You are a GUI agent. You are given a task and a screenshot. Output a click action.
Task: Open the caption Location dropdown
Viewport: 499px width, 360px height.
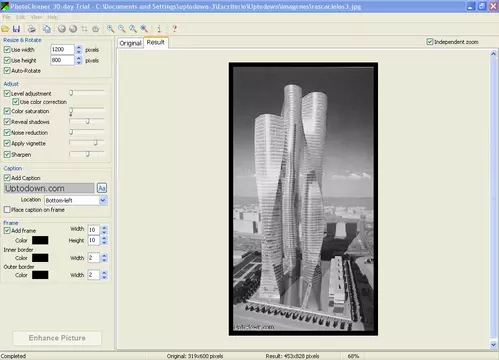(103, 200)
